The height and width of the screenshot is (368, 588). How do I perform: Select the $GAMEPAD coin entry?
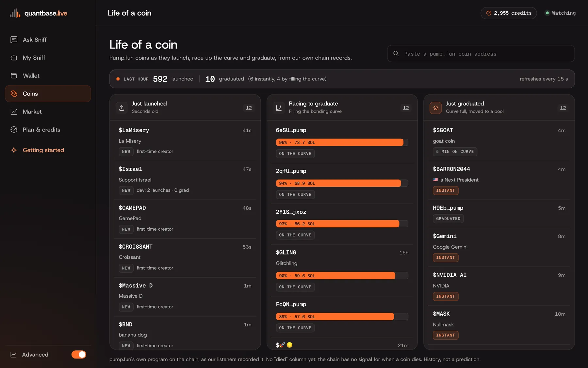(x=185, y=219)
